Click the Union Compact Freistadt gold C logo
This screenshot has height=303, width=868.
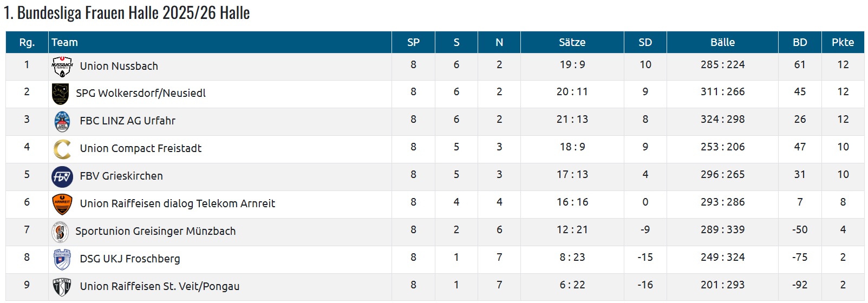tap(62, 149)
